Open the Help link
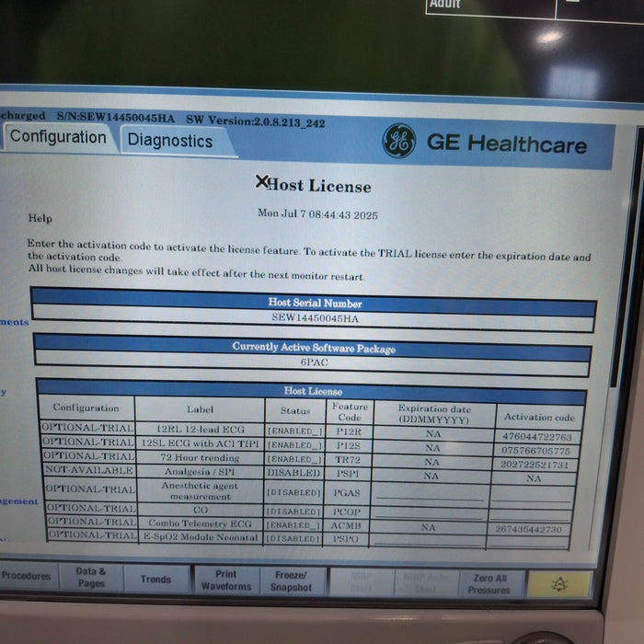644x644 pixels. click(x=40, y=218)
